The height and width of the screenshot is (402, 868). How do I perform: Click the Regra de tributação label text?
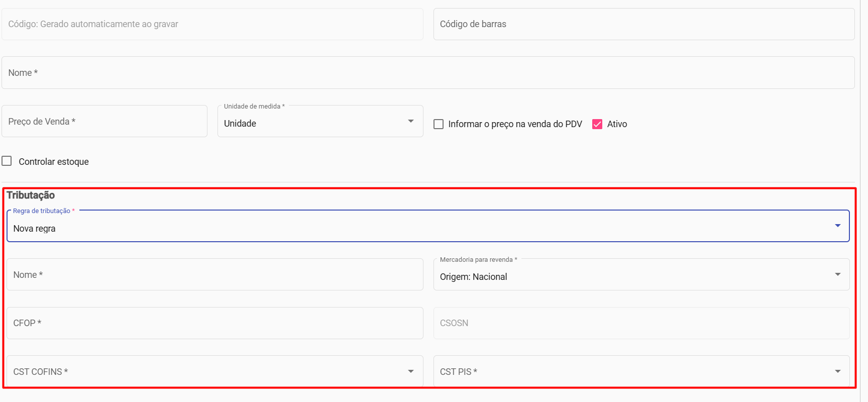click(x=42, y=211)
